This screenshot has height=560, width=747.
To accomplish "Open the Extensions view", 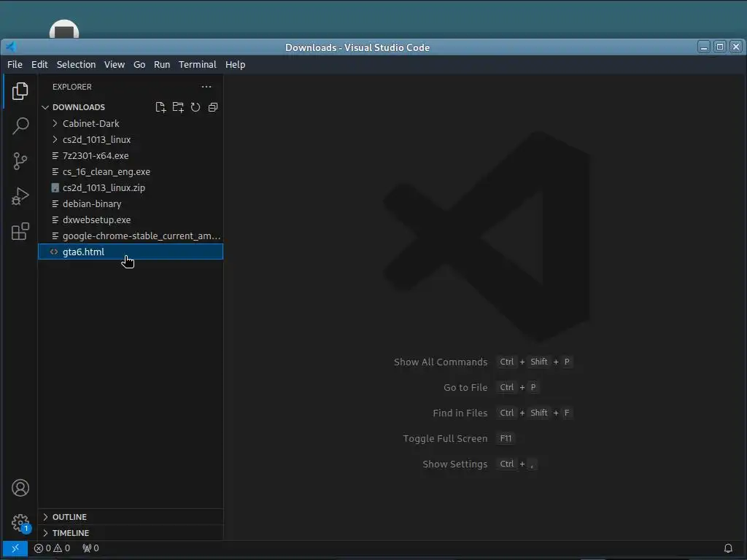I will 20,231.
